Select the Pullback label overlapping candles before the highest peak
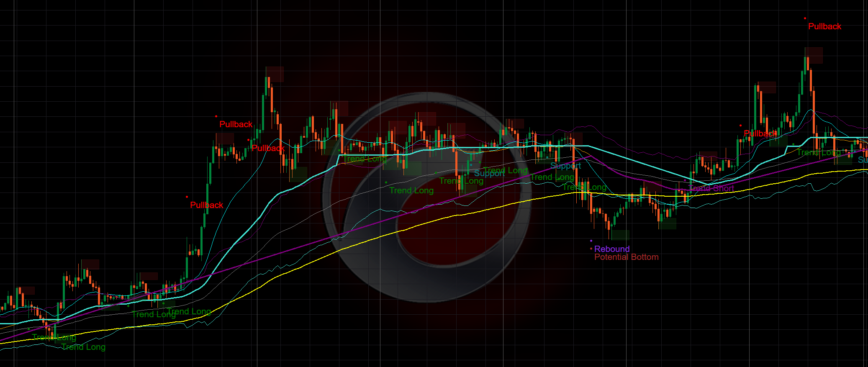 pos(760,133)
